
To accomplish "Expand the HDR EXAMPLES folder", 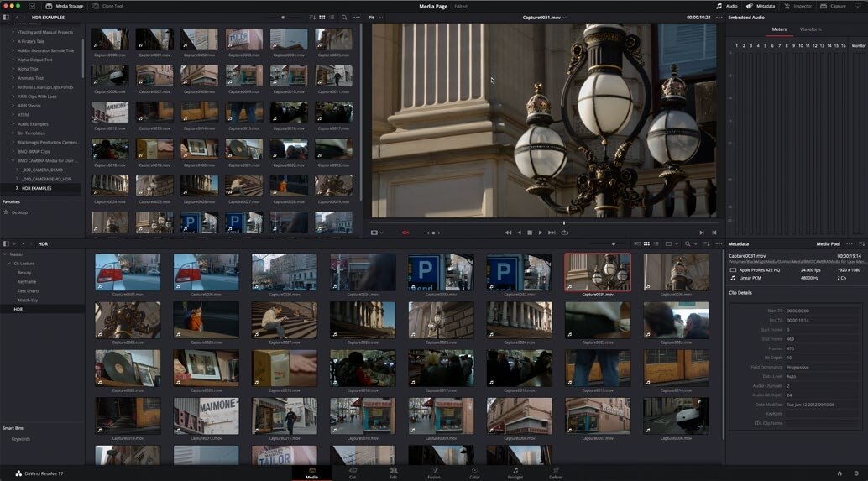I will coord(17,188).
